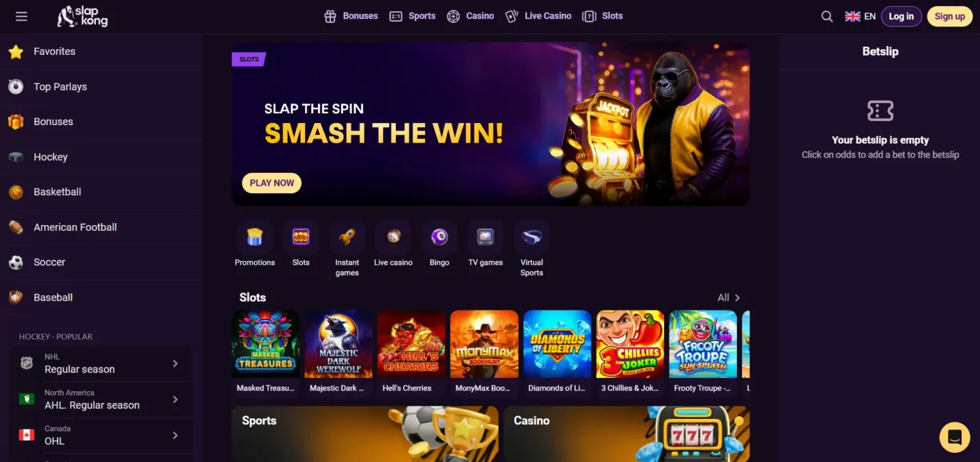980x462 pixels.
Task: Expand NHL Regular season chevron
Action: [175, 363]
